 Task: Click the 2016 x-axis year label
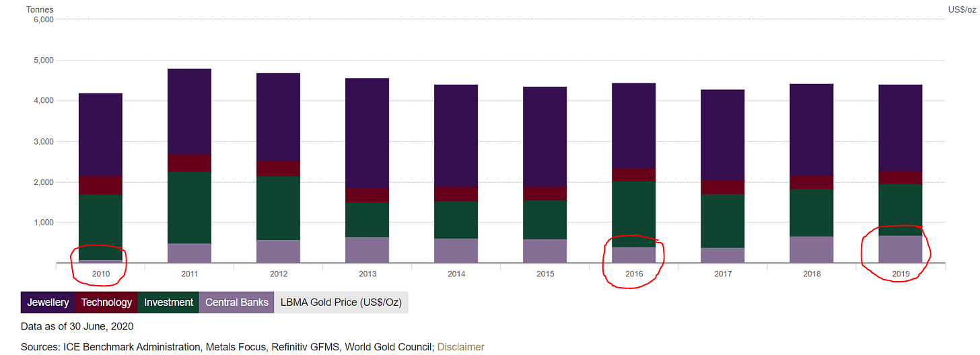click(633, 274)
